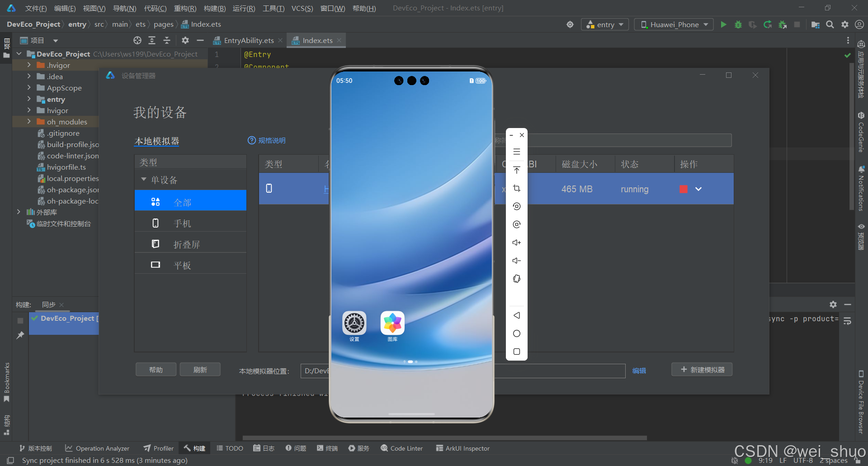Screen dimensions: 868x466
Task: Switch to EntryAbility.ets editor tab
Action: 249,40
